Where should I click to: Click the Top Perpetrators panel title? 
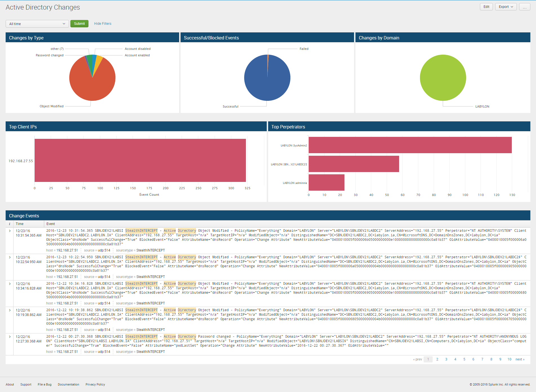point(288,127)
